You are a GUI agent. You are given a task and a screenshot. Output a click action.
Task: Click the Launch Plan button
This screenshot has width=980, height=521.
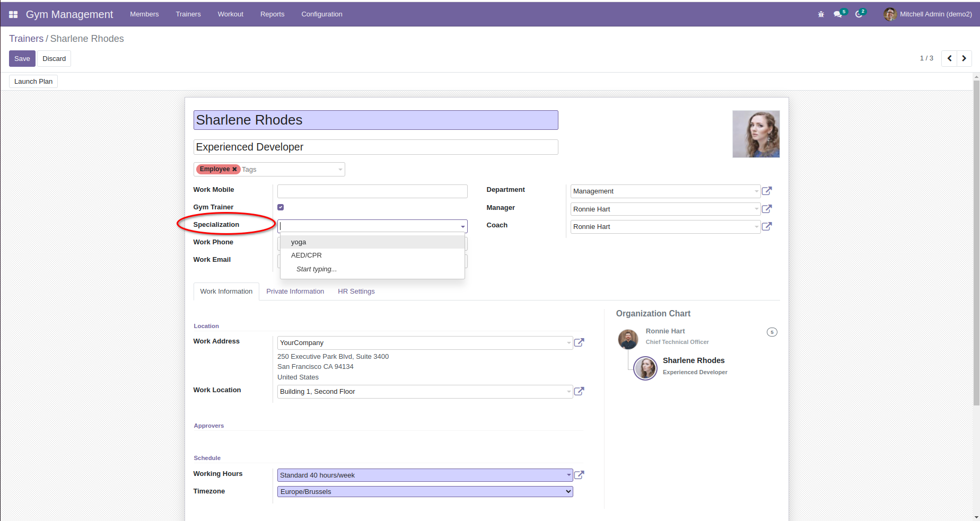(33, 81)
